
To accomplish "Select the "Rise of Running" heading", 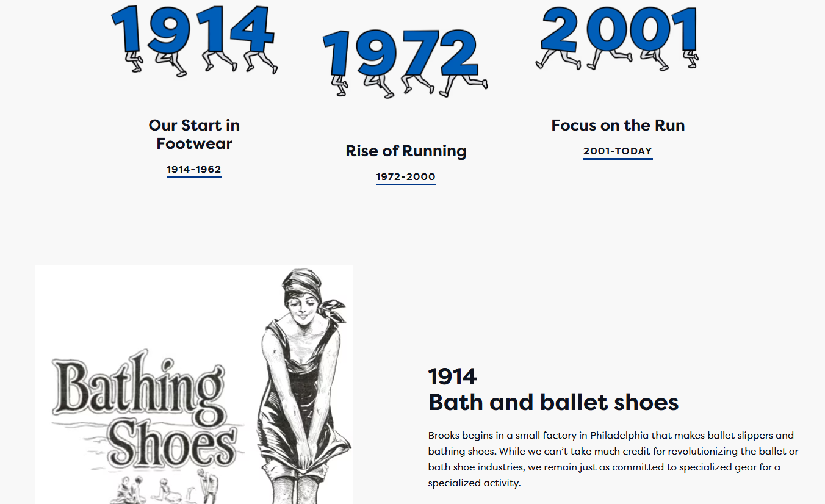I will click(406, 151).
